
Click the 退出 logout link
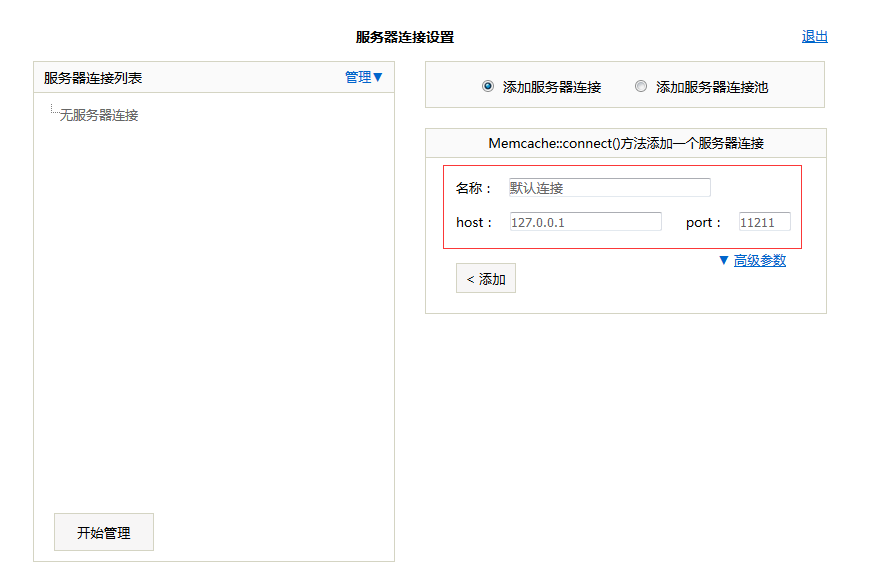tap(813, 35)
